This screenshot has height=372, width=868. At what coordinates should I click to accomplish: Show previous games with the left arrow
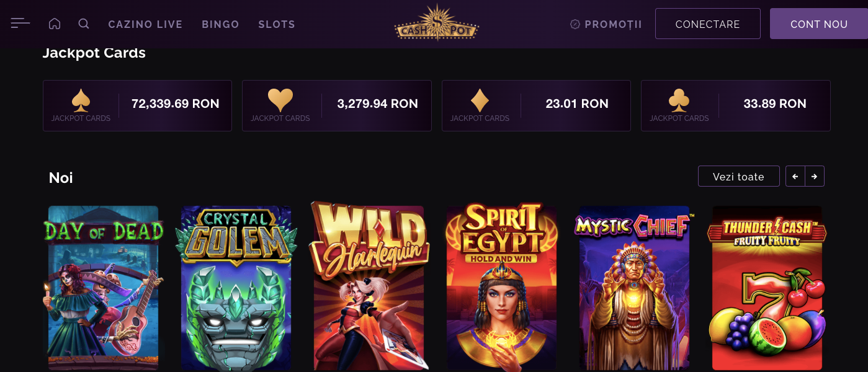pyautogui.click(x=795, y=176)
